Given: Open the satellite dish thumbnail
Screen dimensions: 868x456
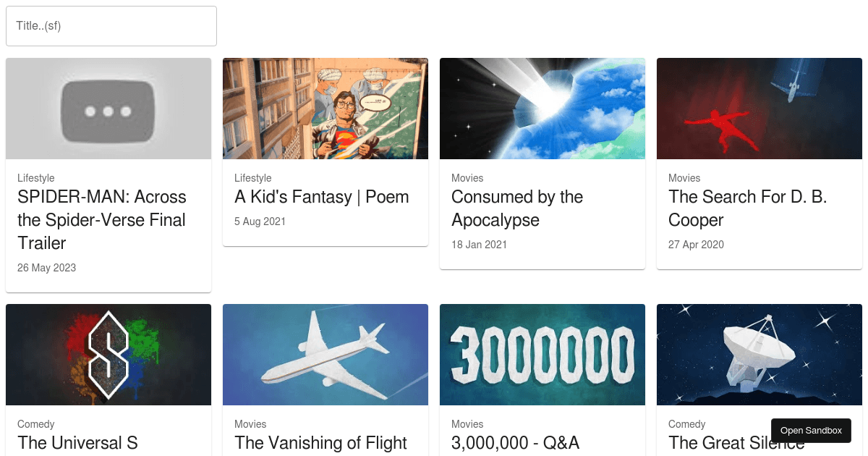Looking at the screenshot, I should (759, 355).
